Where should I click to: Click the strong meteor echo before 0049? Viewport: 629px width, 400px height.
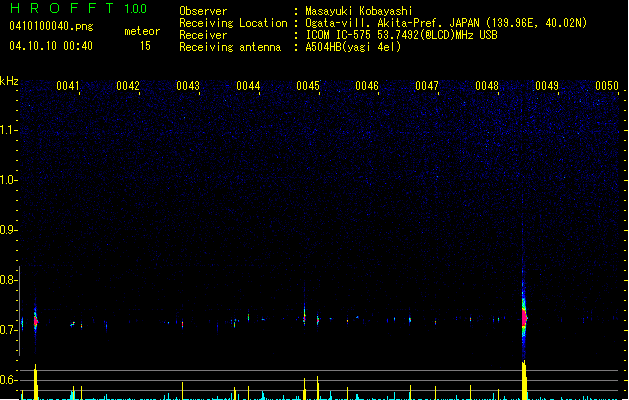524,317
